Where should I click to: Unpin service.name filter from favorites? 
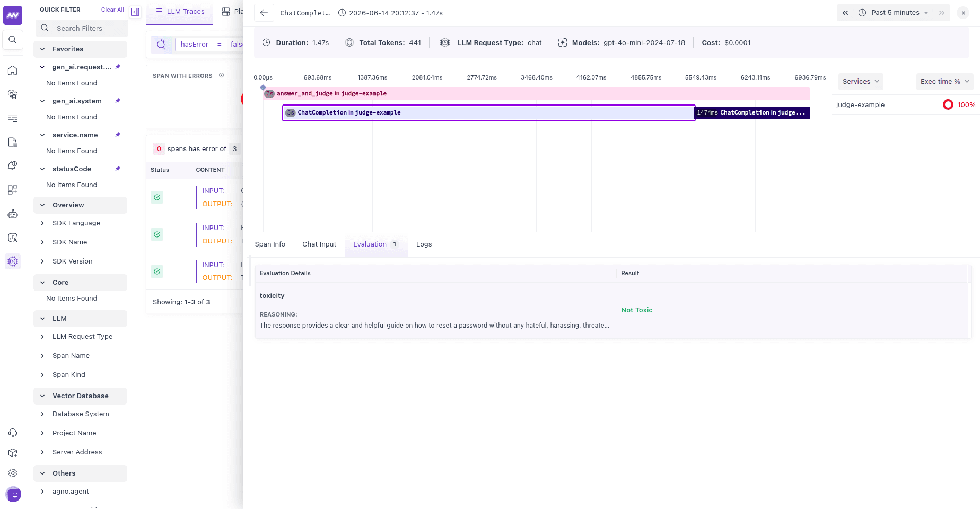pyautogui.click(x=118, y=135)
